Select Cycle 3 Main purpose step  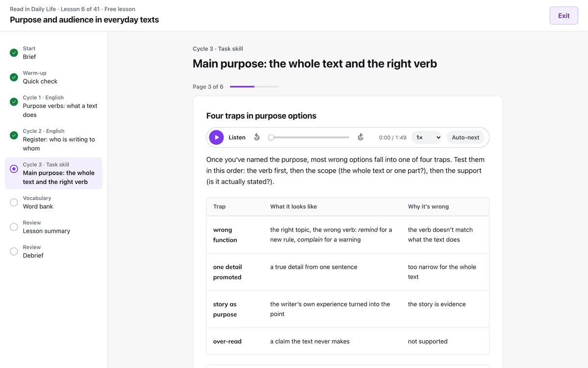click(53, 173)
